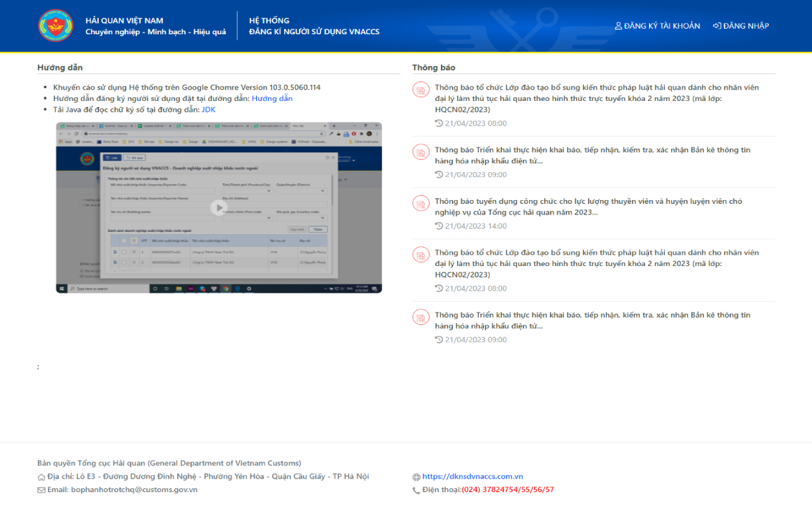
Task: Open the HQCN02/2023 training class notification
Action: click(596, 98)
